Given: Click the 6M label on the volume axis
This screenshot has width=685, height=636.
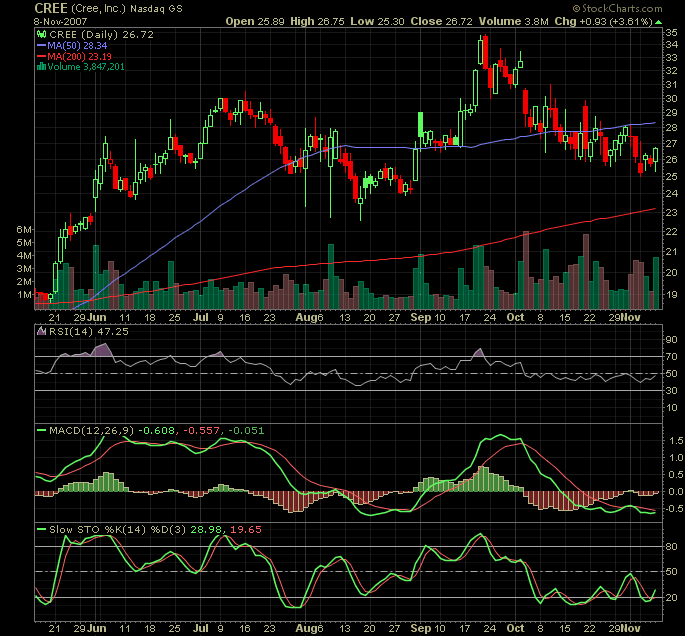Looking at the screenshot, I should (24, 229).
